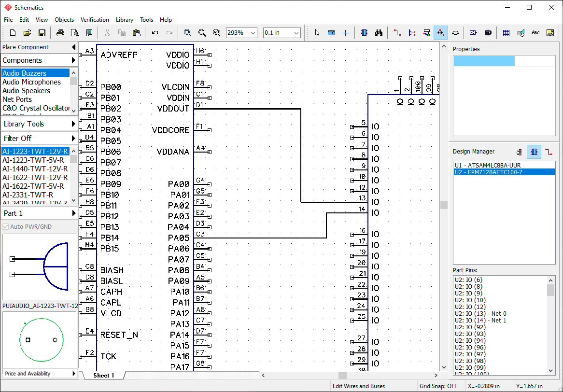This screenshot has height=392, width=563.
Task: Switch Design Manager to tree list view
Action: click(x=519, y=152)
